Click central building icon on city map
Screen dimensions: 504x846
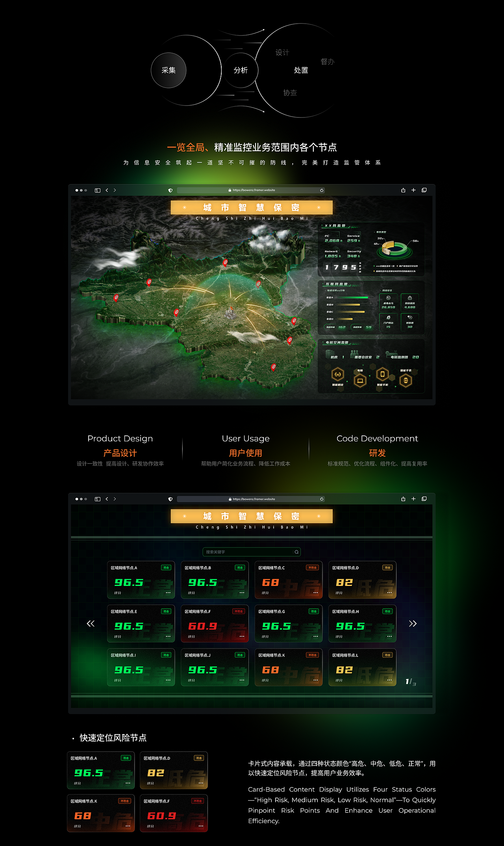[x=231, y=312]
